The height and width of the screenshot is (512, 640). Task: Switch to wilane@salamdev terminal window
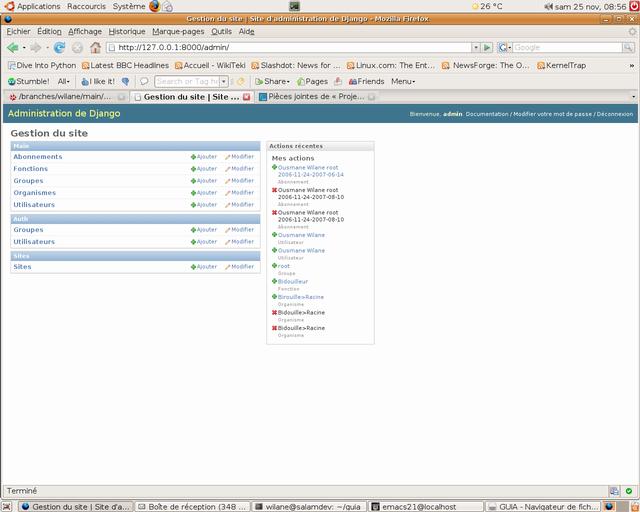pos(309,507)
